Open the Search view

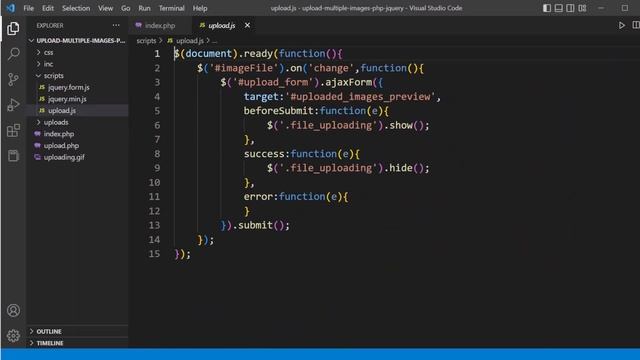tap(13, 54)
